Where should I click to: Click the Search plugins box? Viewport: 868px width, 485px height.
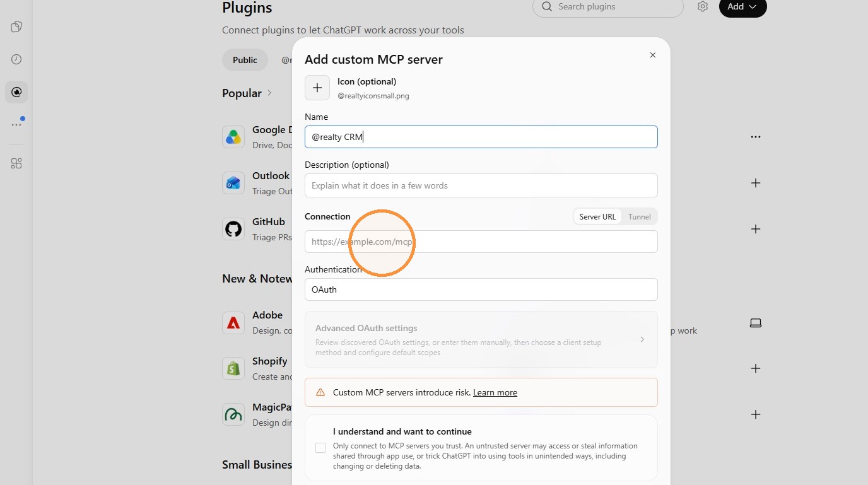click(608, 7)
